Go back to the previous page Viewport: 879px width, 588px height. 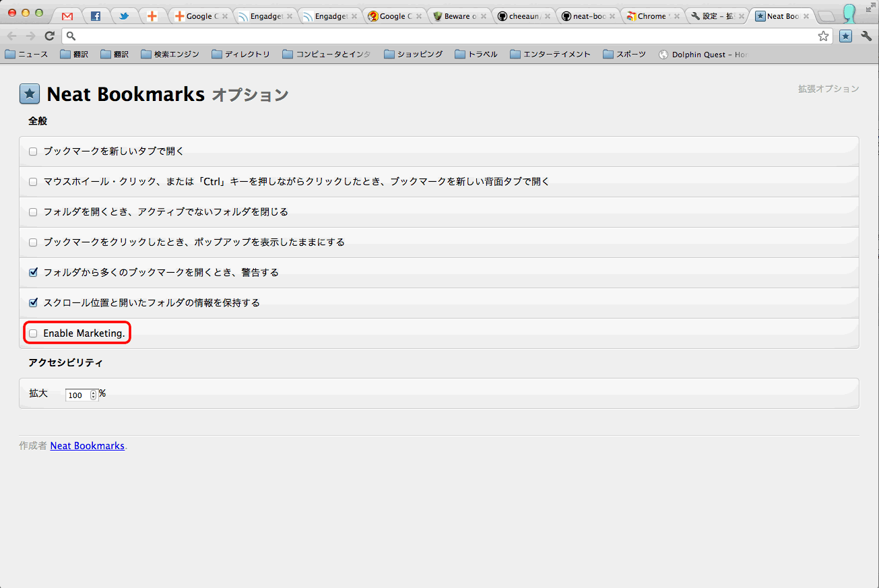click(x=12, y=36)
